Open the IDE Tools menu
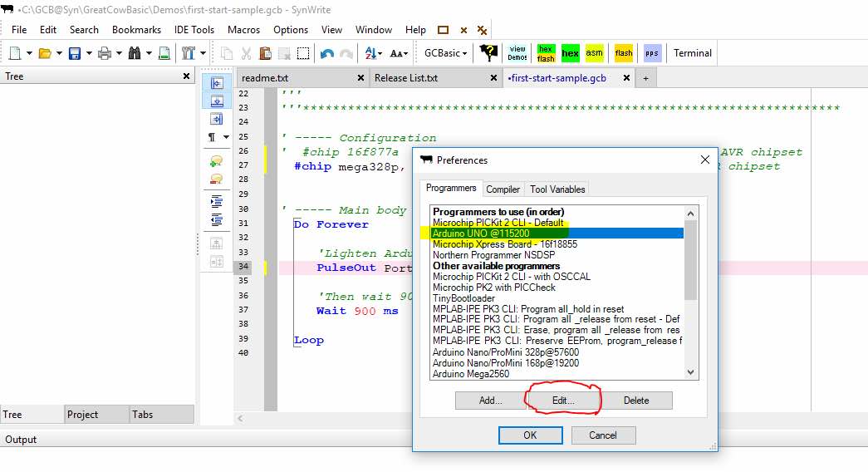The height and width of the screenshot is (472, 868). [194, 30]
